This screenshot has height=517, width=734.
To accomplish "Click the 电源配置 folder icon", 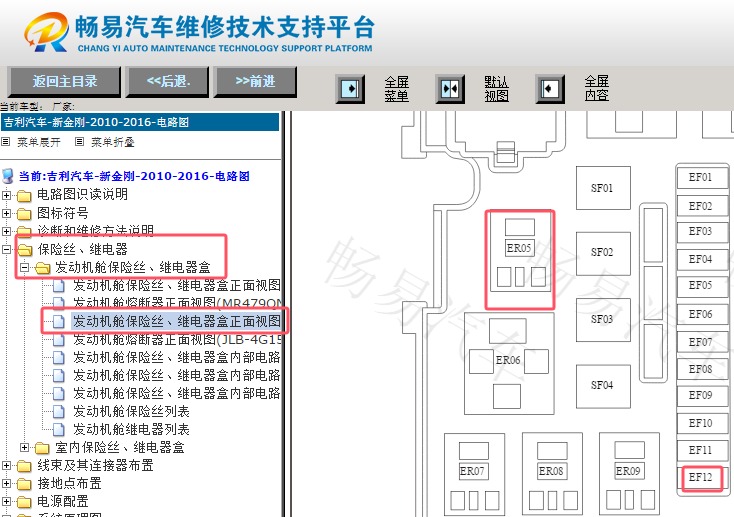I will [24, 502].
